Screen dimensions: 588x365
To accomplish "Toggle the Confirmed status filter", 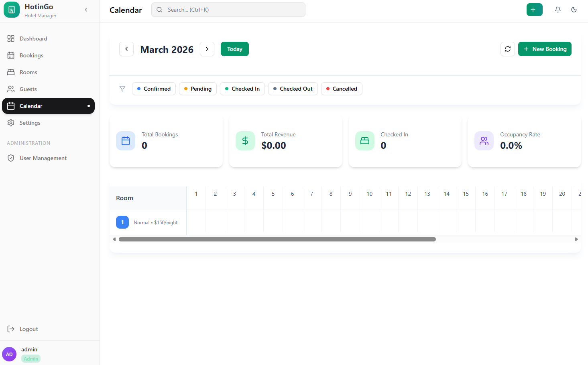I will coord(154,89).
